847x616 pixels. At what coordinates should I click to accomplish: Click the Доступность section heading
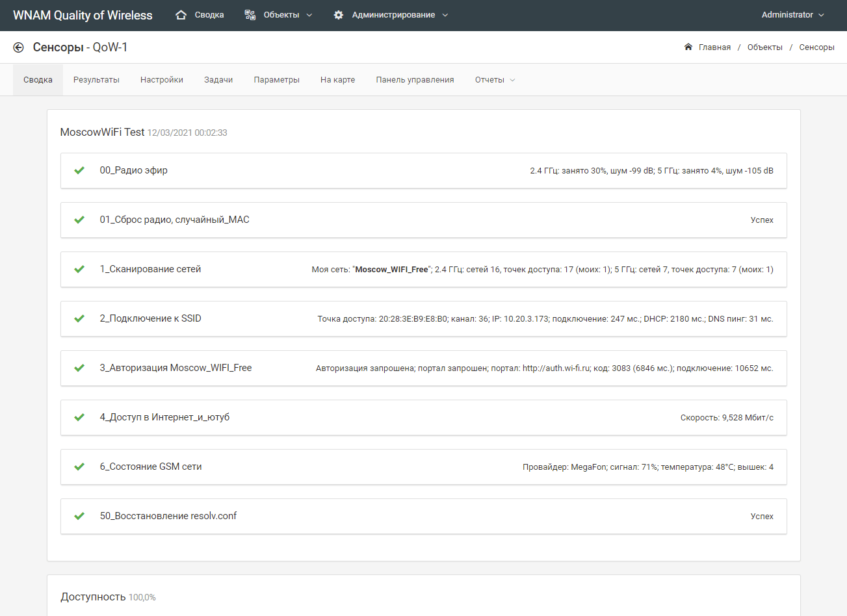93,597
